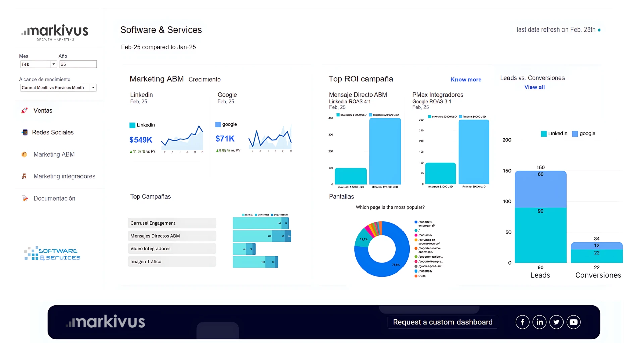Open the LinkedIn social icon
Viewport: 644px width, 362px height.
pyautogui.click(x=539, y=322)
